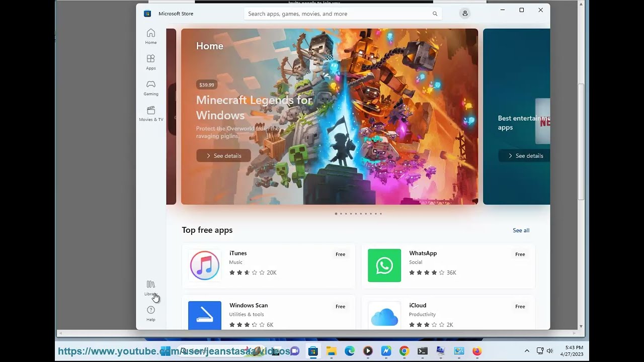Click the Store window vertical scrollbar
Screen dimensions: 644x362
[581, 141]
